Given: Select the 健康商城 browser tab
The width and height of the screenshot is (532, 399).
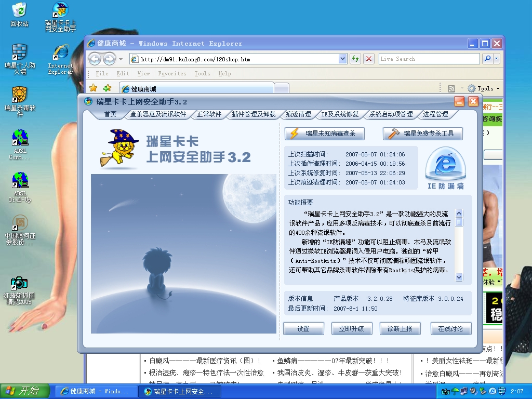Looking at the screenshot, I should click(197, 88).
